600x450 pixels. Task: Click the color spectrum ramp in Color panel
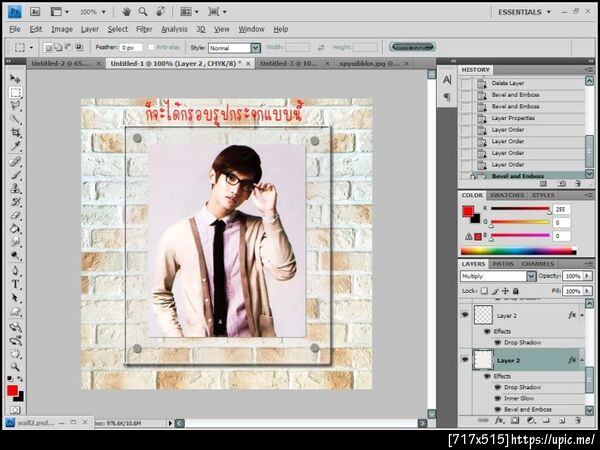(518, 251)
